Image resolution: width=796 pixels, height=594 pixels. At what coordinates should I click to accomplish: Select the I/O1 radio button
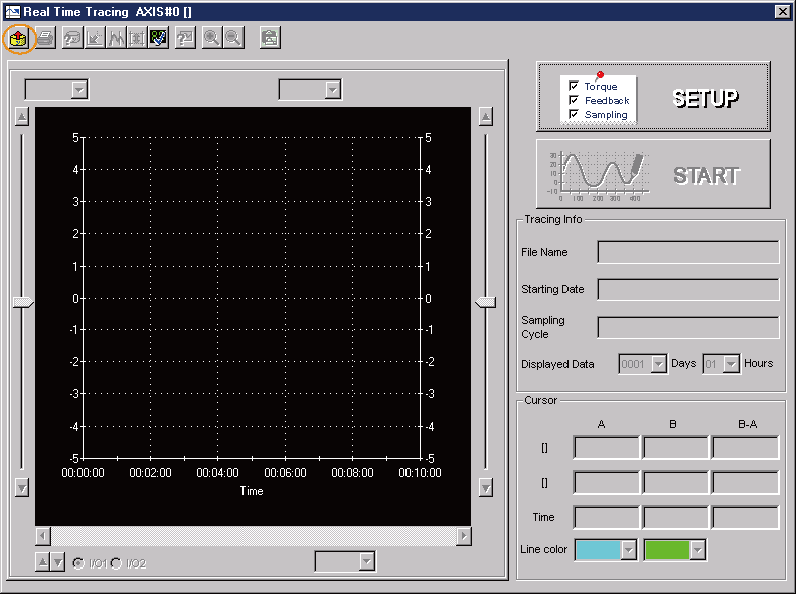(78, 563)
